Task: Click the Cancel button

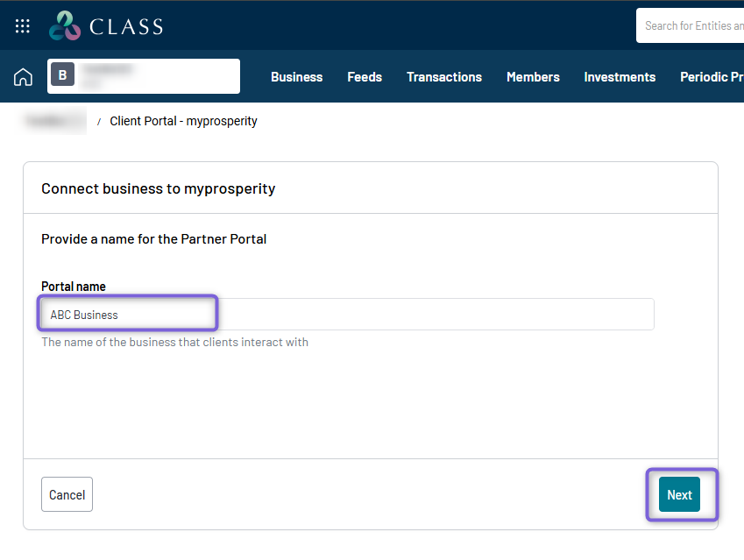Action: pos(67,494)
